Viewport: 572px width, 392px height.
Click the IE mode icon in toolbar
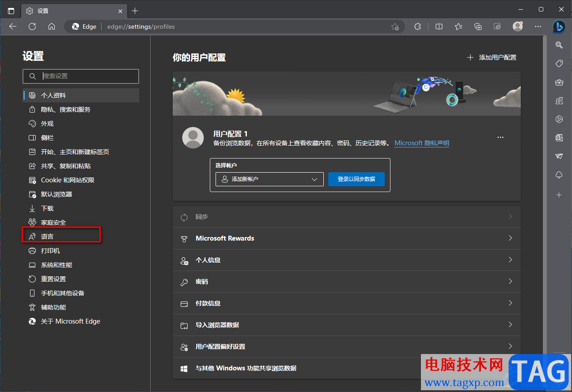point(497,26)
